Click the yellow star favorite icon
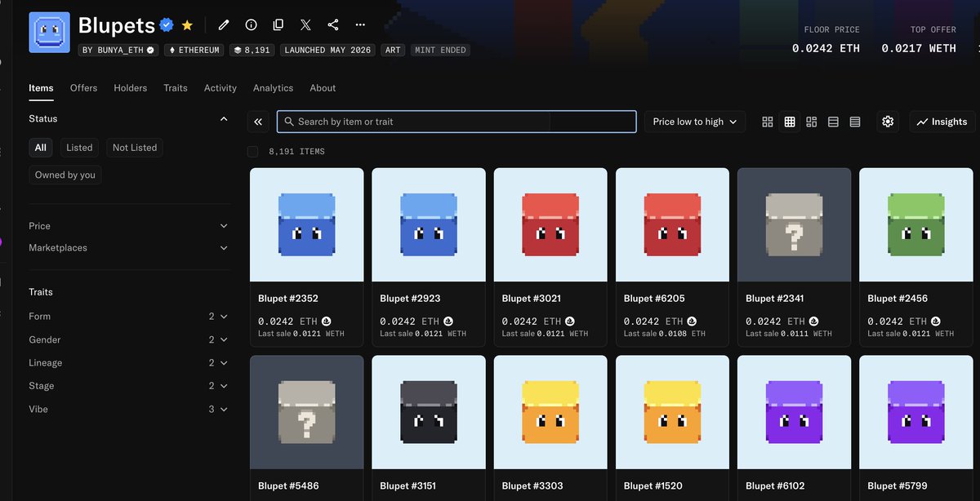This screenshot has height=501, width=980. pos(188,25)
